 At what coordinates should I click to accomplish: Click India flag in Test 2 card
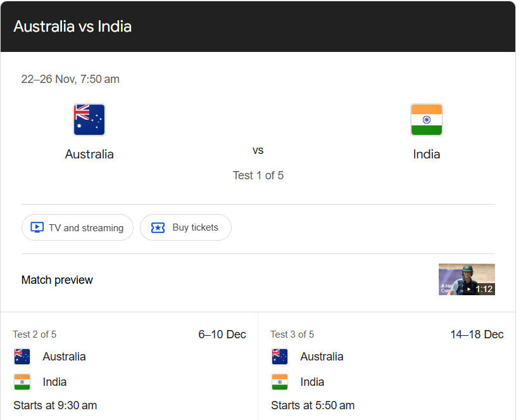[x=22, y=382]
